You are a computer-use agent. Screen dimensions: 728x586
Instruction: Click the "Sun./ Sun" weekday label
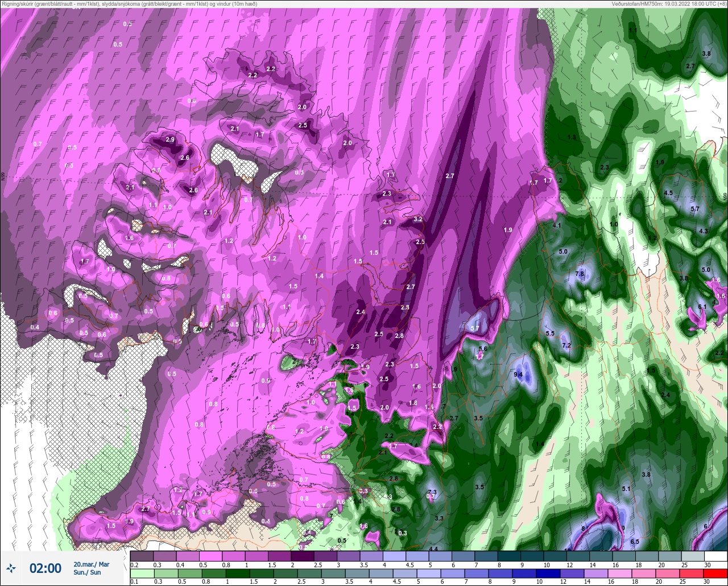[86, 572]
